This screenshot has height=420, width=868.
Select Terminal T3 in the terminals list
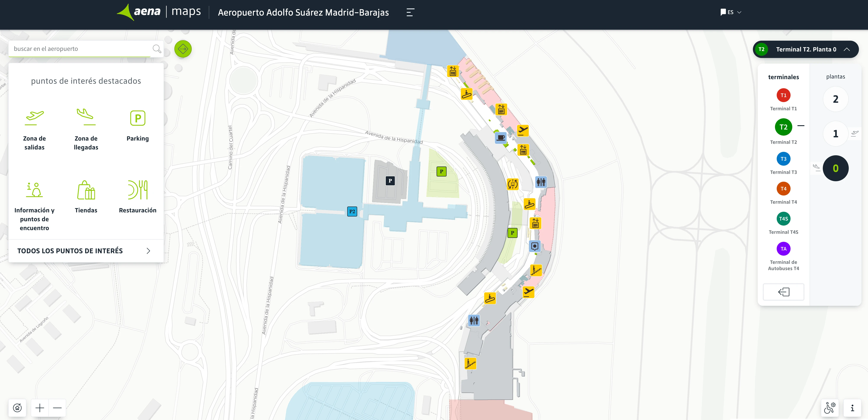(x=783, y=159)
